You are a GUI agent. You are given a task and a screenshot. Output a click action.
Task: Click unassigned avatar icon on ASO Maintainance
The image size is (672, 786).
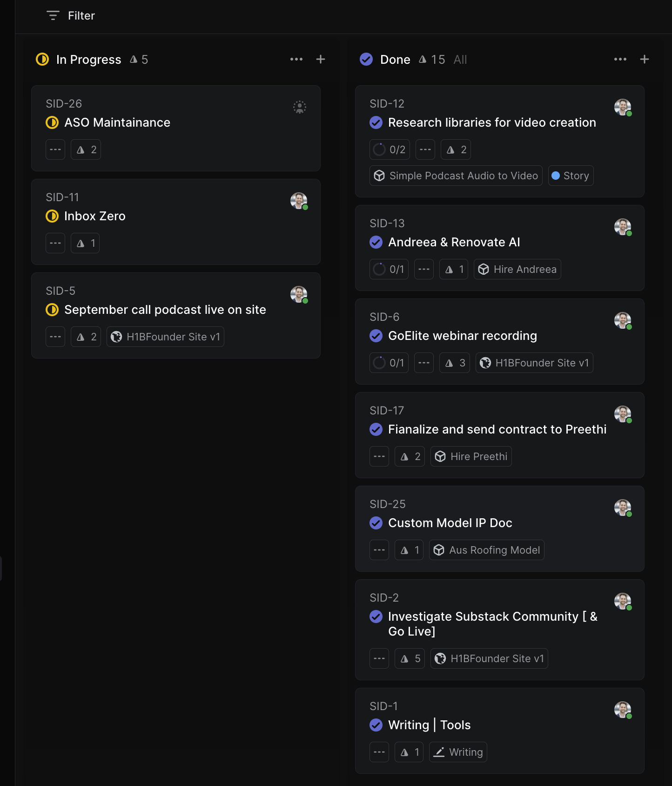(x=300, y=107)
